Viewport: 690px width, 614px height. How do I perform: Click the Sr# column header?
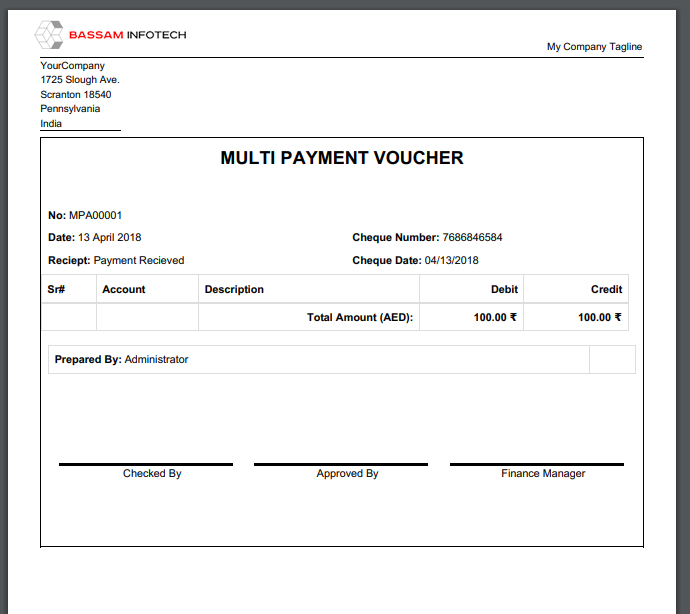pyautogui.click(x=56, y=289)
